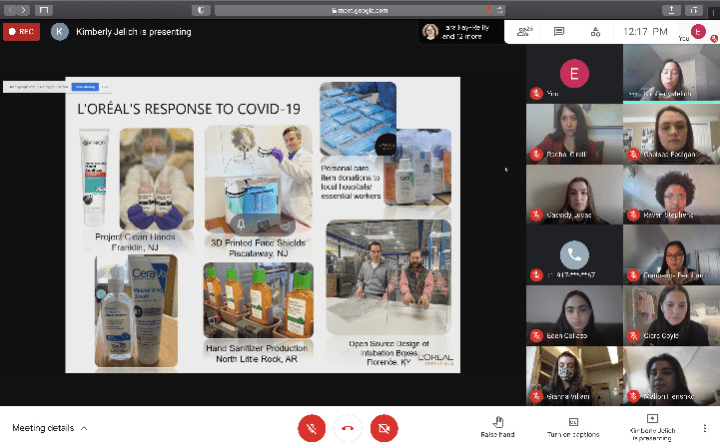
Task: Select Cassidy Lucas's video tile
Action: [574, 194]
